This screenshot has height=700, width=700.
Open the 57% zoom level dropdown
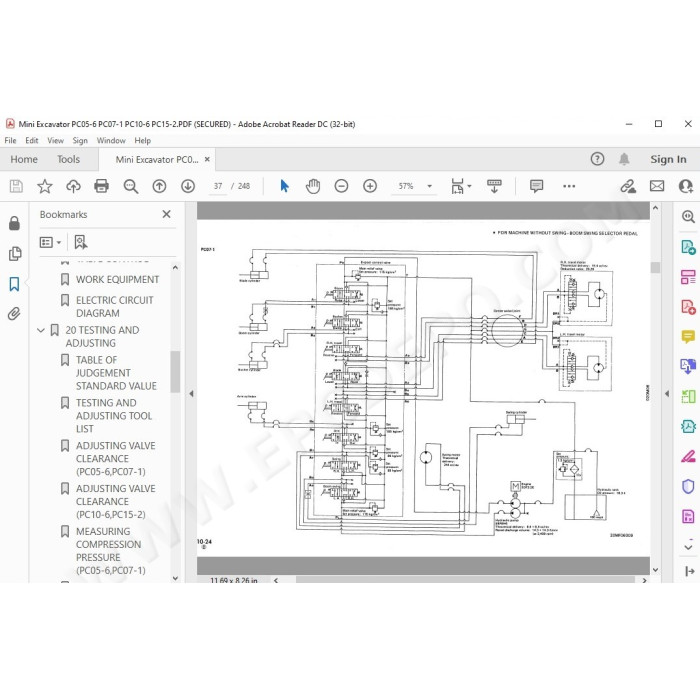(429, 186)
